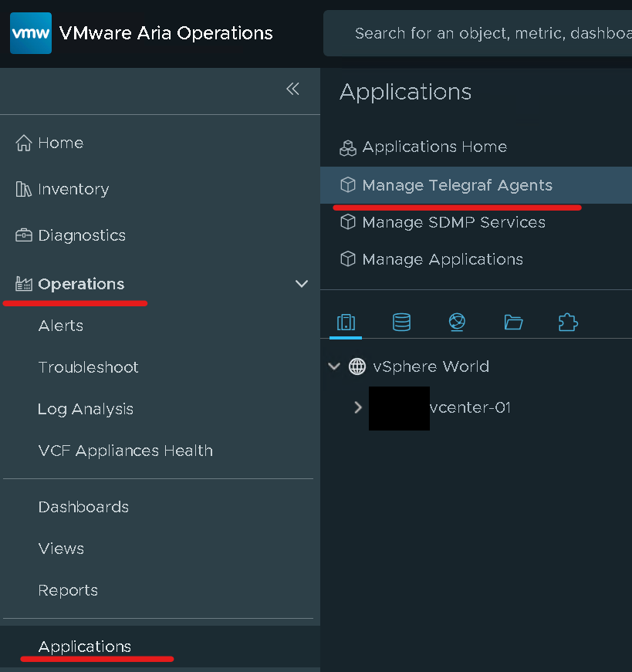Click the cube icon beside Manage Telegraf Agents
The height and width of the screenshot is (672, 632).
click(x=348, y=184)
